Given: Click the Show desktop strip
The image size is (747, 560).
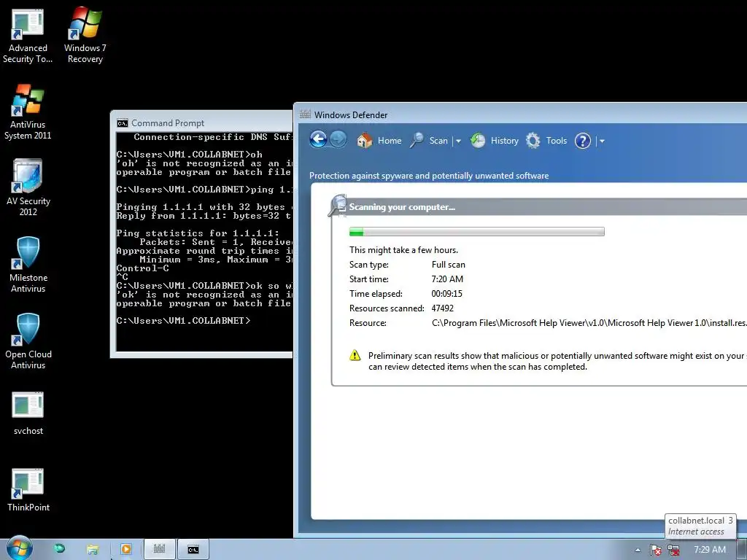Looking at the screenshot, I should point(742,550).
